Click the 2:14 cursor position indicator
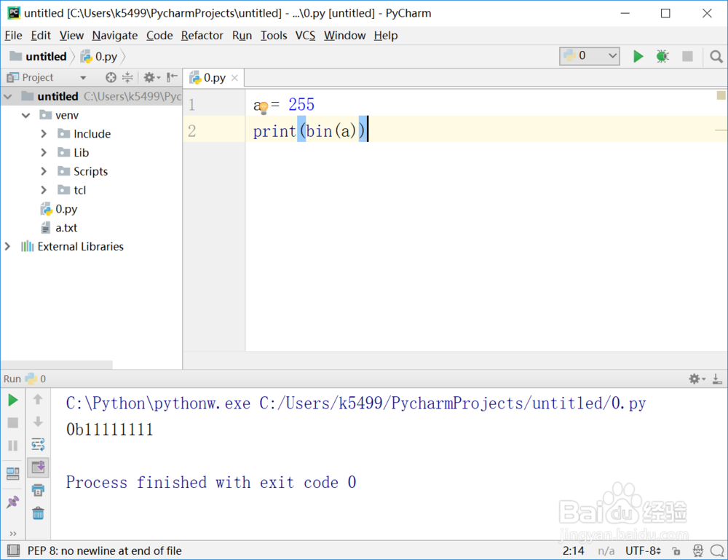Screen dimensions: 728x560 click(573, 551)
